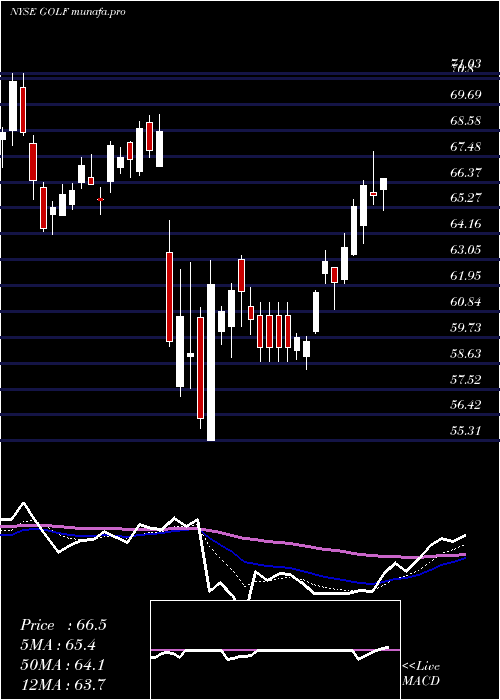The width and height of the screenshot is (500, 700).
Task: Select the 67.48 price level label
Action: tap(466, 146)
